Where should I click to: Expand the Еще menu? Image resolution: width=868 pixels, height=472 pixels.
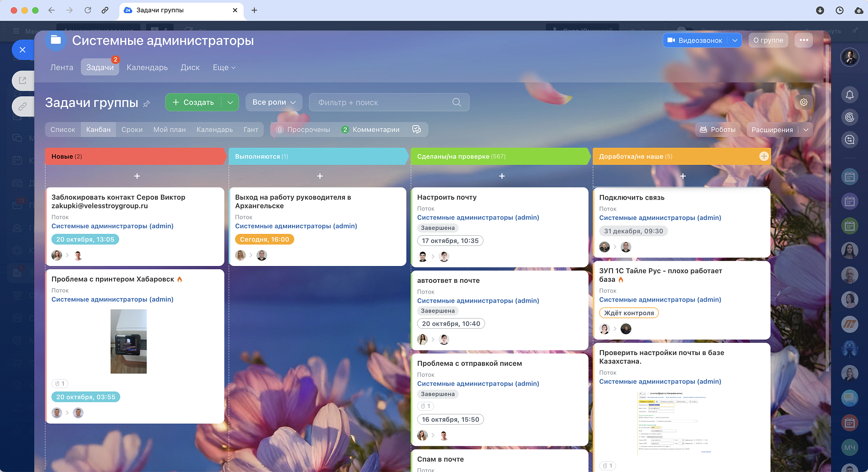(x=224, y=67)
